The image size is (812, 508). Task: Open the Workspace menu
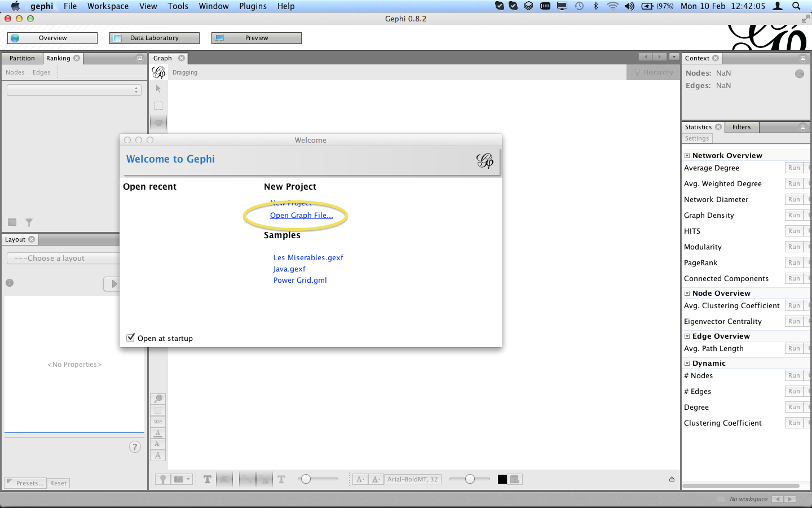[x=108, y=6]
